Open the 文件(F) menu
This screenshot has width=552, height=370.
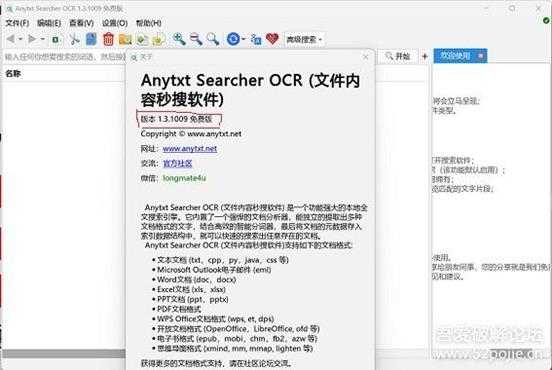pos(17,23)
